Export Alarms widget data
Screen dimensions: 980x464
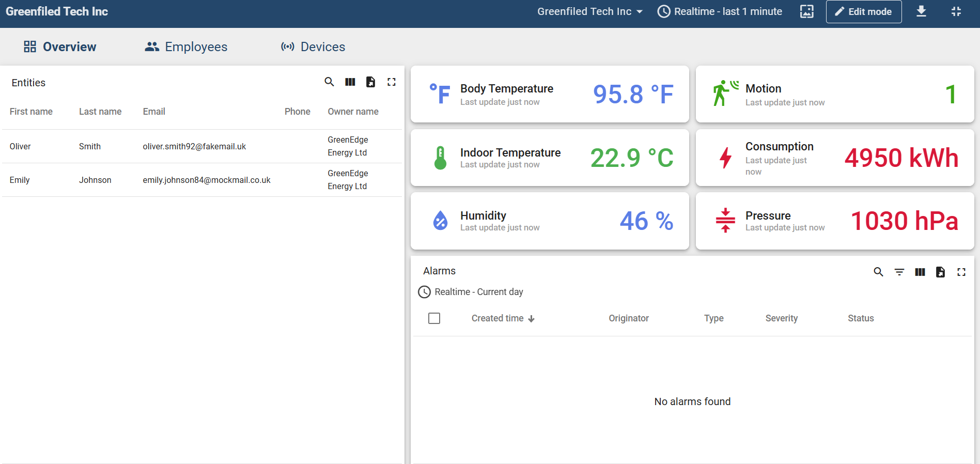coord(940,272)
